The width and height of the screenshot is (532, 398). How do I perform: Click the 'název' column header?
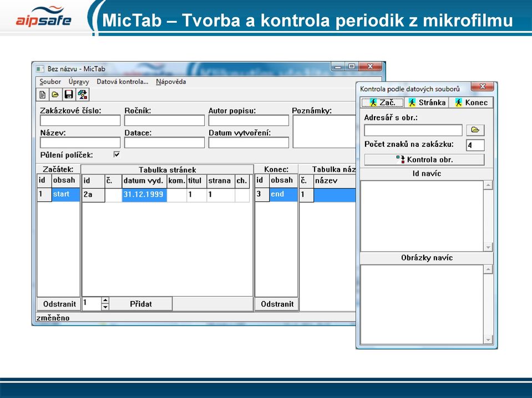(335, 181)
